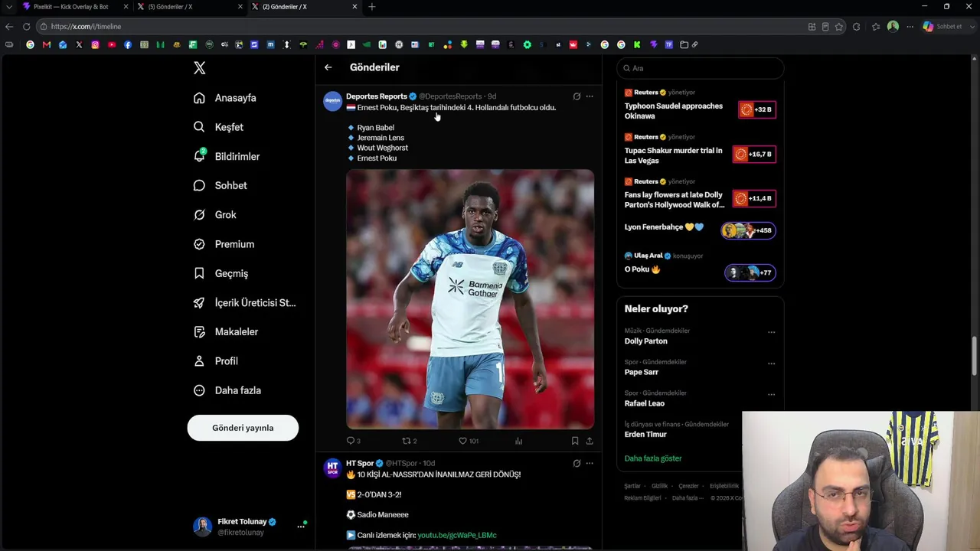Open Makaleler in the sidebar
Screen dimensions: 980x551
226,331
